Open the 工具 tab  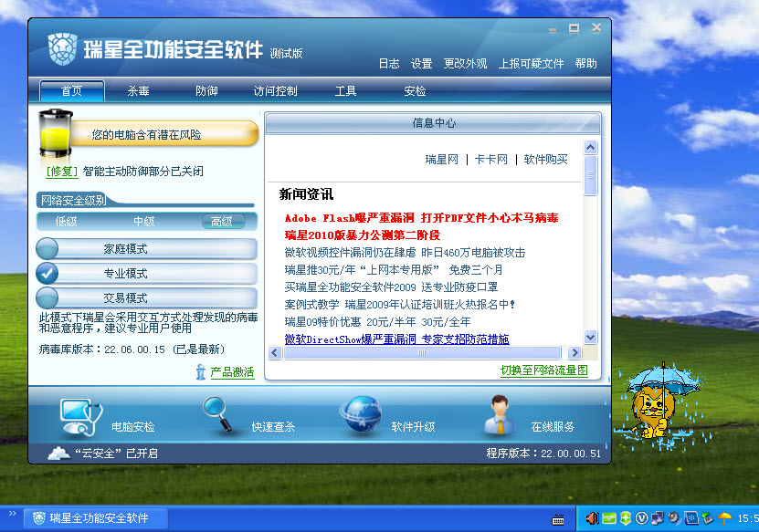tap(345, 91)
